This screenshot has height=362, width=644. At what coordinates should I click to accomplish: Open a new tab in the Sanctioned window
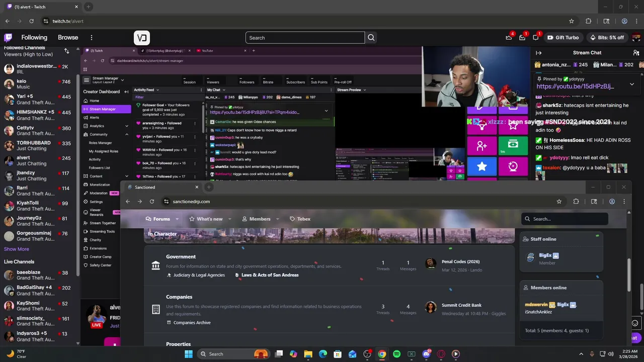coord(209,187)
